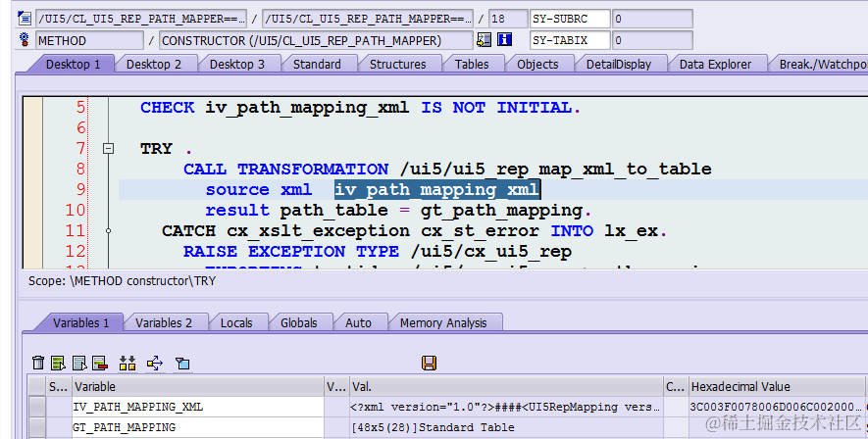Click lx_ex variable on line 11
Image resolution: width=868 pixels, height=439 pixels.
click(x=631, y=231)
